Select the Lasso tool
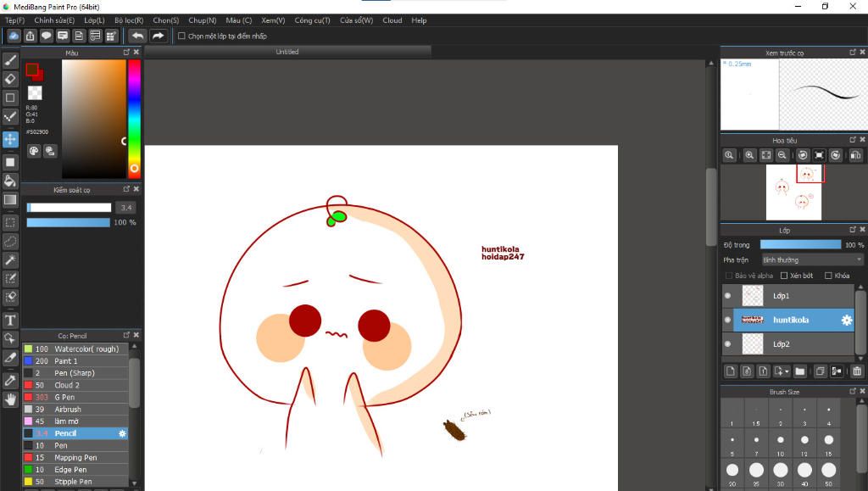This screenshot has width=868, height=491. tap(10, 242)
